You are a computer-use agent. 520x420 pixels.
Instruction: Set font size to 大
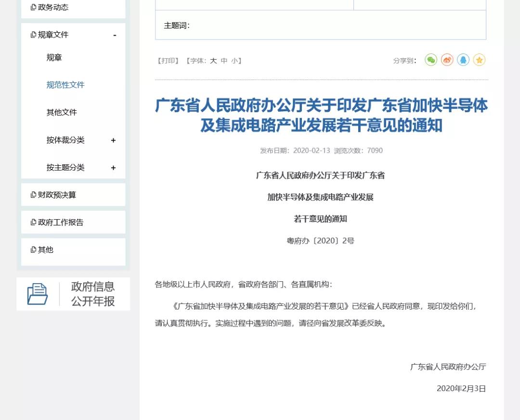(x=213, y=61)
